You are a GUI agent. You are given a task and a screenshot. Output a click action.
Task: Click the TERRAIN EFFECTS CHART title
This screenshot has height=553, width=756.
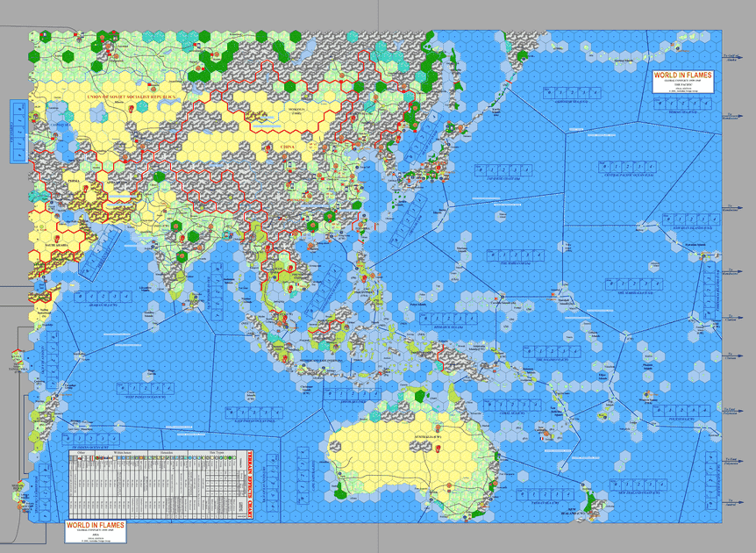tap(250, 485)
